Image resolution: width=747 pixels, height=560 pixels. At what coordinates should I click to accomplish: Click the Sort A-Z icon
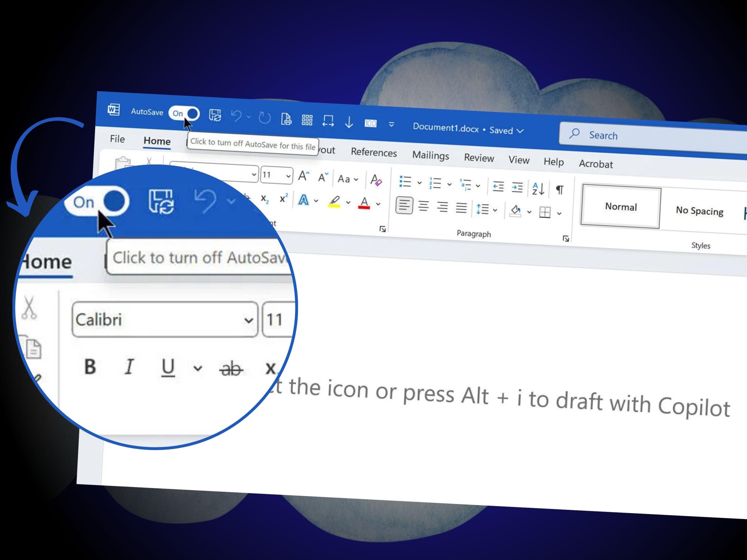(x=538, y=189)
